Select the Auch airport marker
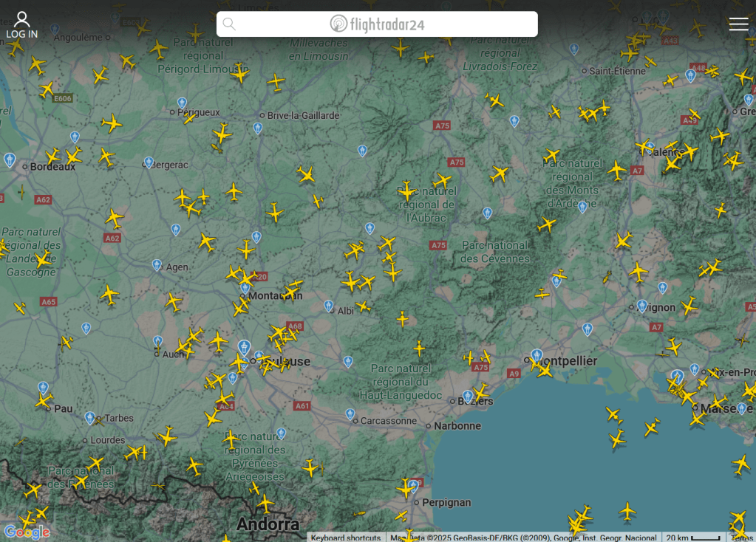The height and width of the screenshot is (542, 756). (x=157, y=341)
